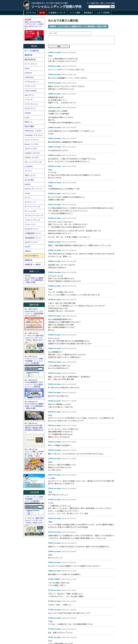Click reply reference 7788 in post 7793
The image size is (138, 644).
[x=50, y=621]
